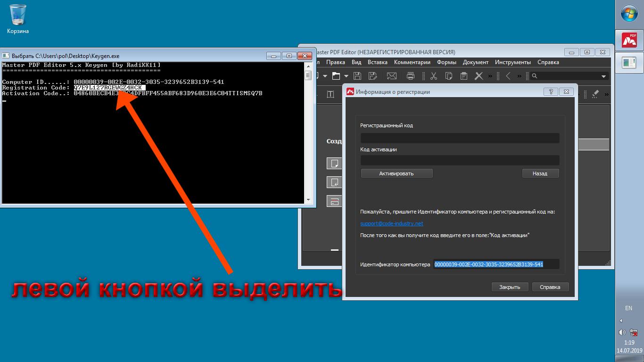Click the volume speaker tray icon
This screenshot has height=362, width=644.
coord(623,332)
